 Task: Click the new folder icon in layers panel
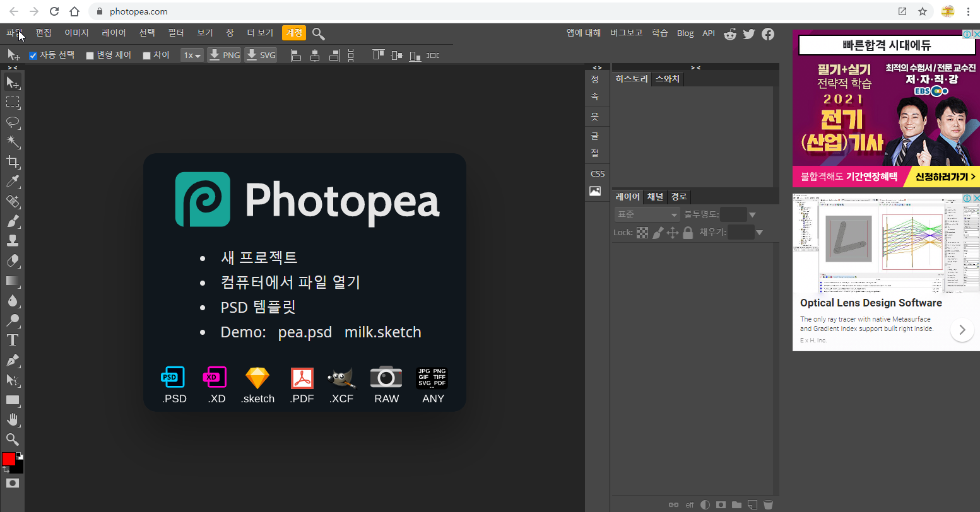(x=736, y=504)
